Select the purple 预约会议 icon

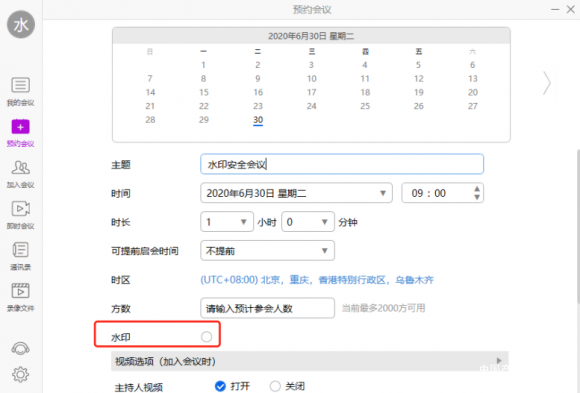click(x=20, y=127)
